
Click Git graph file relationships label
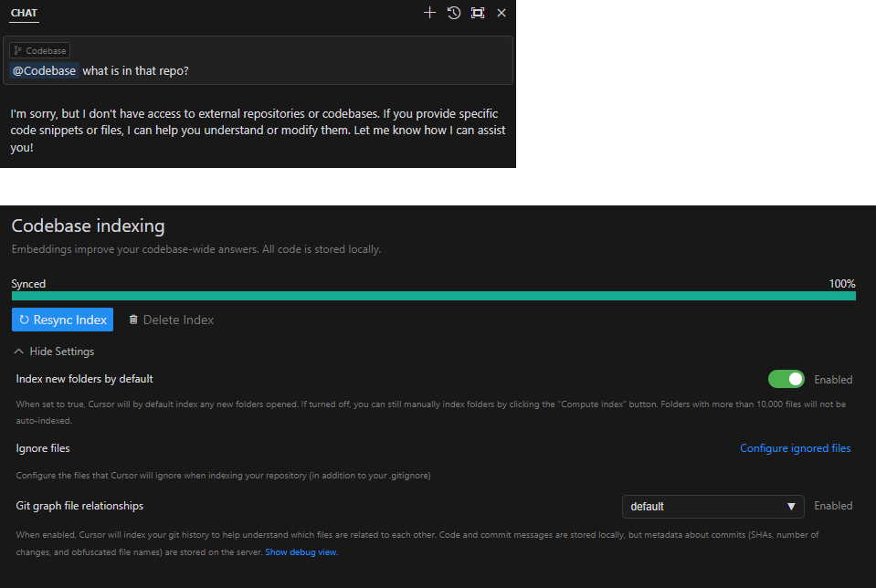pos(79,506)
